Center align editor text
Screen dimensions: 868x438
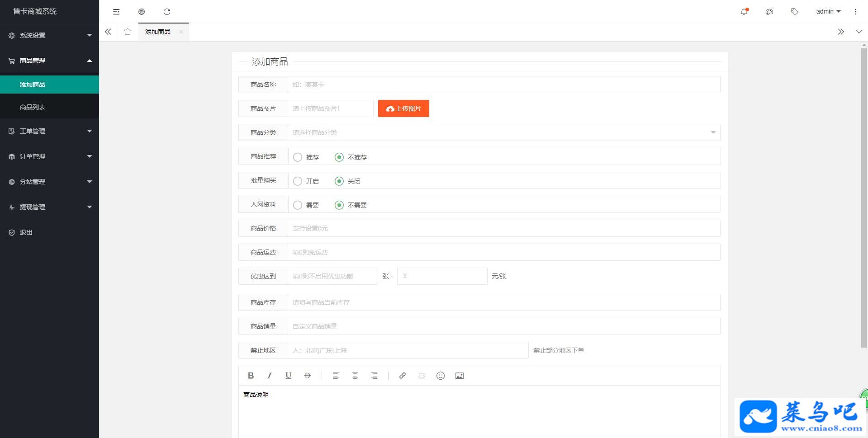[x=355, y=376]
